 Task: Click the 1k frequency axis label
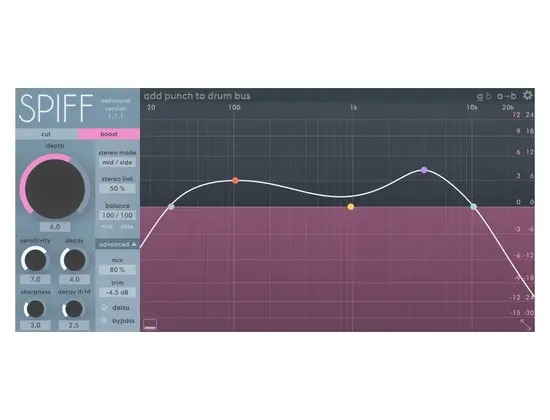coord(354,107)
